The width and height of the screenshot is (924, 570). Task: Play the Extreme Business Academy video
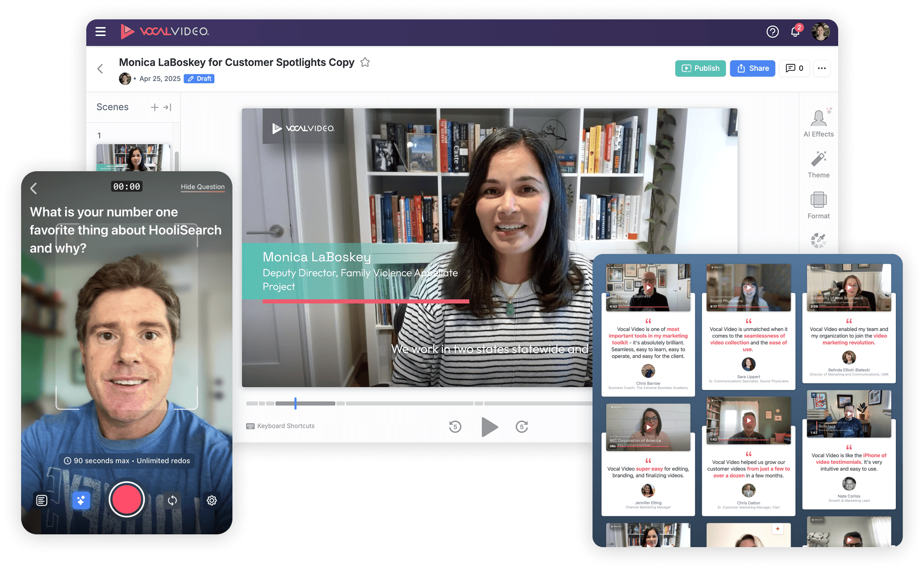[648, 287]
